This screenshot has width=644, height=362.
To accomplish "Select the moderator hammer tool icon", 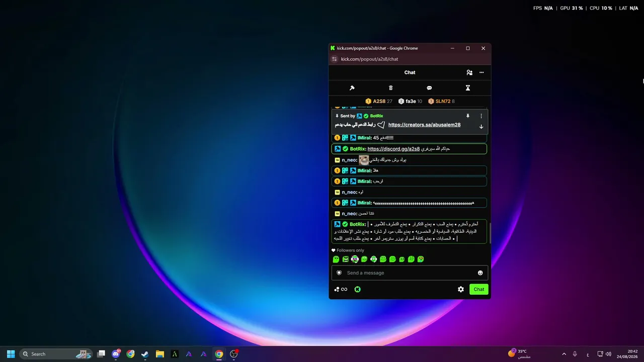I will click(x=352, y=88).
